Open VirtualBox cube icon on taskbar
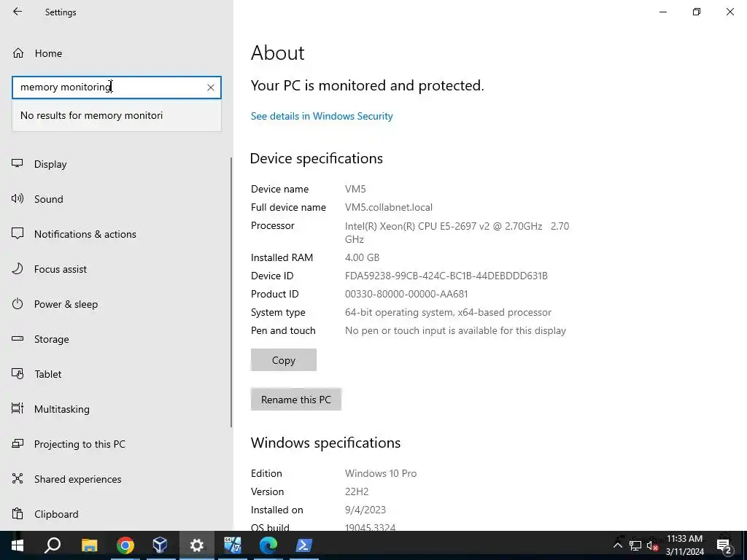Image resolution: width=747 pixels, height=560 pixels. pyautogui.click(x=160, y=545)
